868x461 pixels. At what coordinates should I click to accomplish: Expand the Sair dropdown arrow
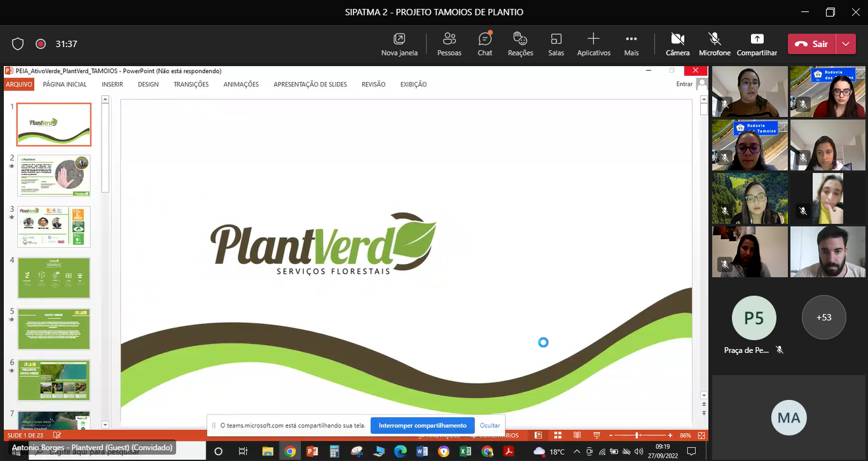[x=845, y=44]
